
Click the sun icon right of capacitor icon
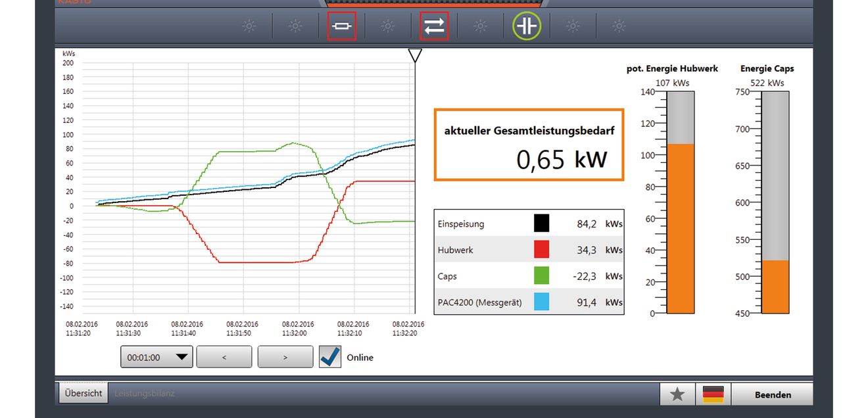click(573, 26)
